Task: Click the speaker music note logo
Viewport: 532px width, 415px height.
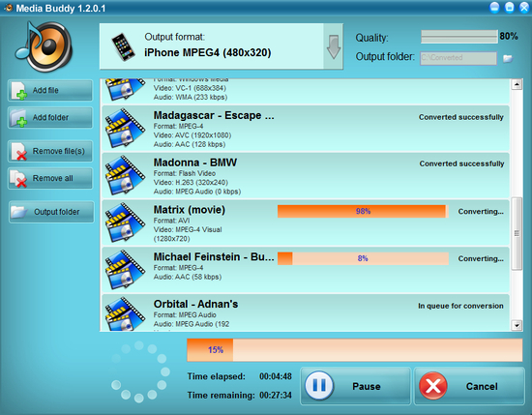Action: 44,46
